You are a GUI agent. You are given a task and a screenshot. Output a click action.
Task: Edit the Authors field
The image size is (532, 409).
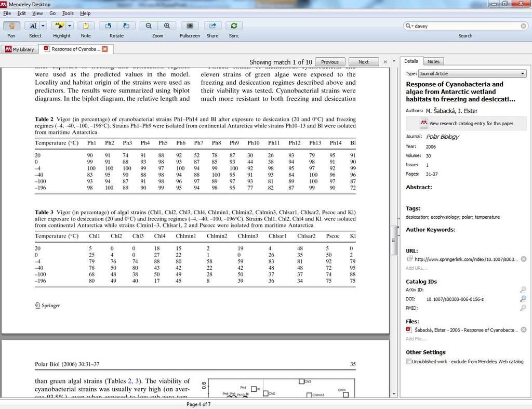(452, 111)
